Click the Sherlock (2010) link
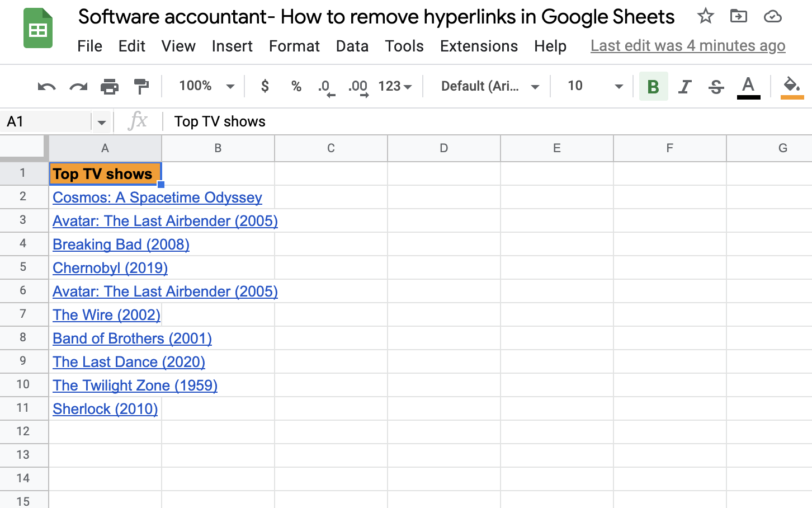 click(x=105, y=409)
